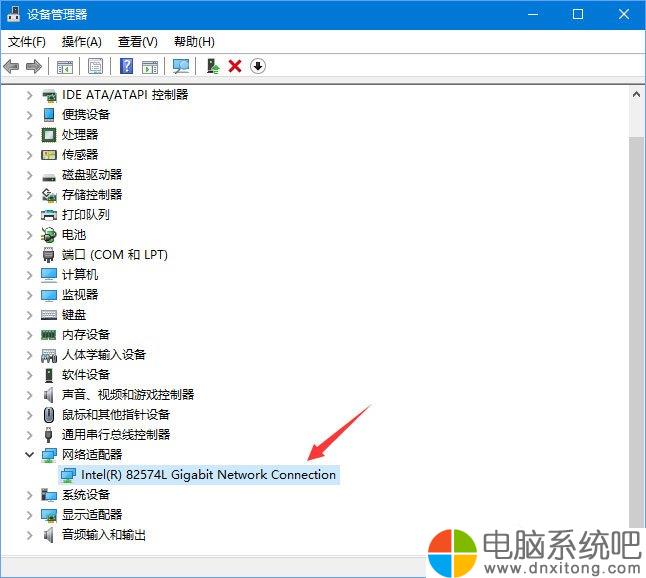Select the 计算机 category label
The height and width of the screenshot is (578, 646).
click(80, 274)
